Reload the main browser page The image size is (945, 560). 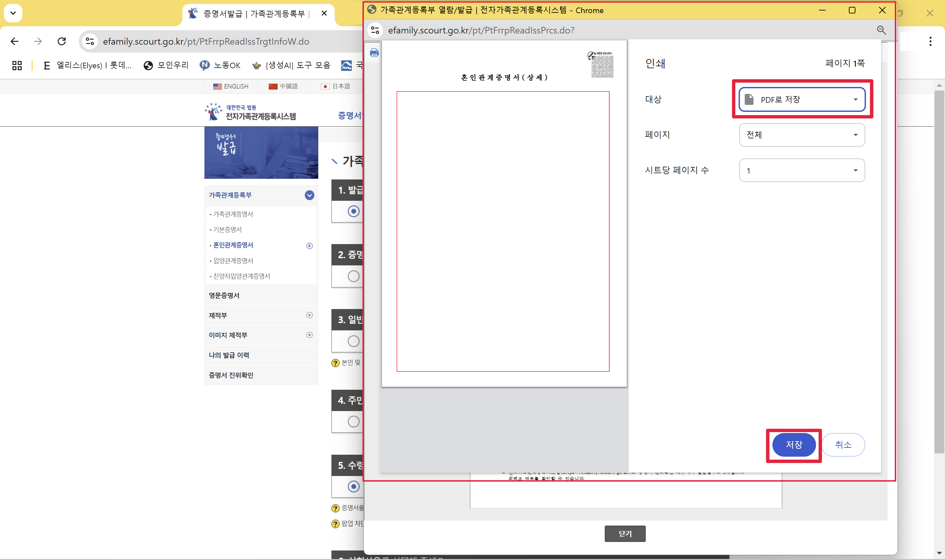click(x=61, y=41)
